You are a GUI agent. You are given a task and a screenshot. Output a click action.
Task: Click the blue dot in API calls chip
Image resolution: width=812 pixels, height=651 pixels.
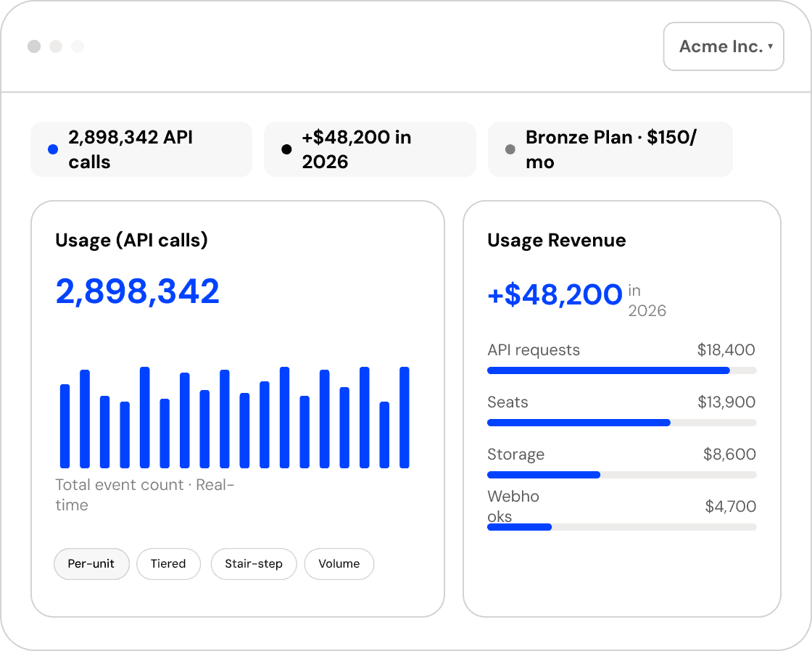tap(53, 149)
